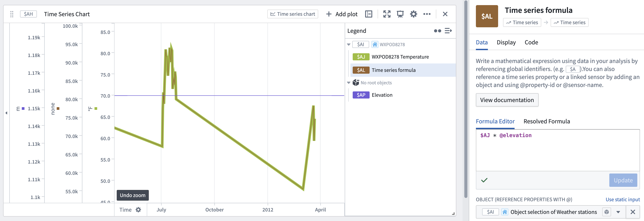
Task: Open the Resolved Formula tab
Action: pos(547,121)
